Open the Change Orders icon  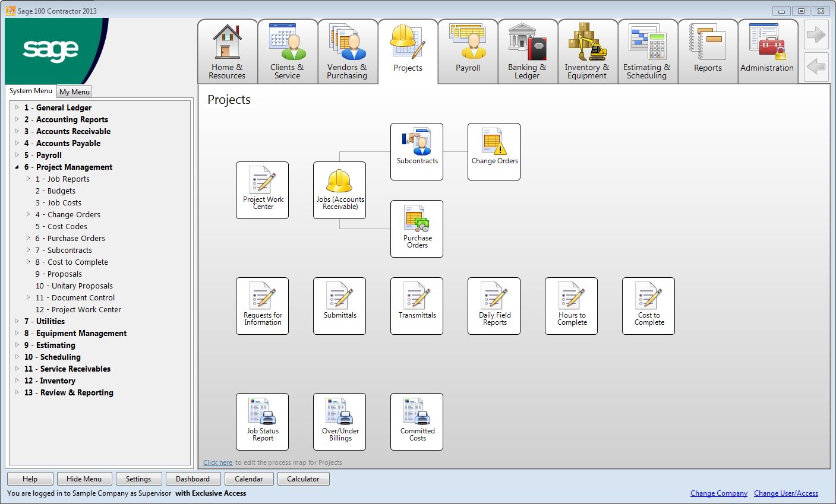point(494,151)
